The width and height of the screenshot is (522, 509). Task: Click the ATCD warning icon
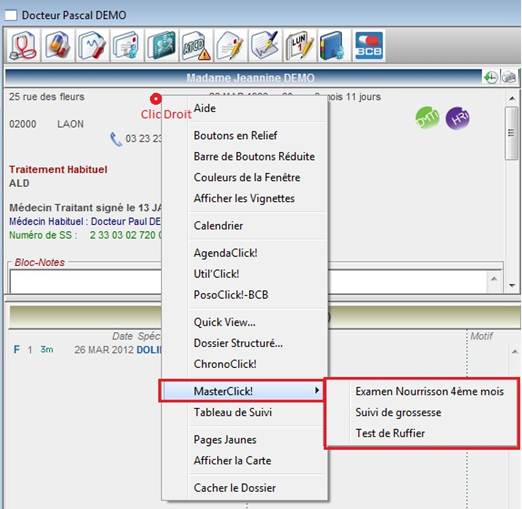pyautogui.click(x=196, y=46)
